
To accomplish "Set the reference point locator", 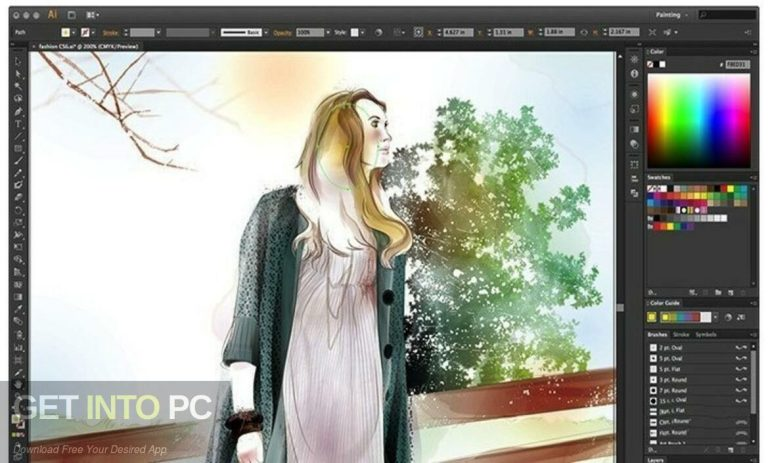I will pos(418,32).
